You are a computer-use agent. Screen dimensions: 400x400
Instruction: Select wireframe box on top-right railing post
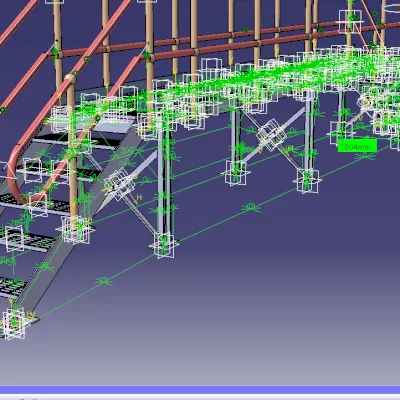pyautogui.click(x=350, y=22)
